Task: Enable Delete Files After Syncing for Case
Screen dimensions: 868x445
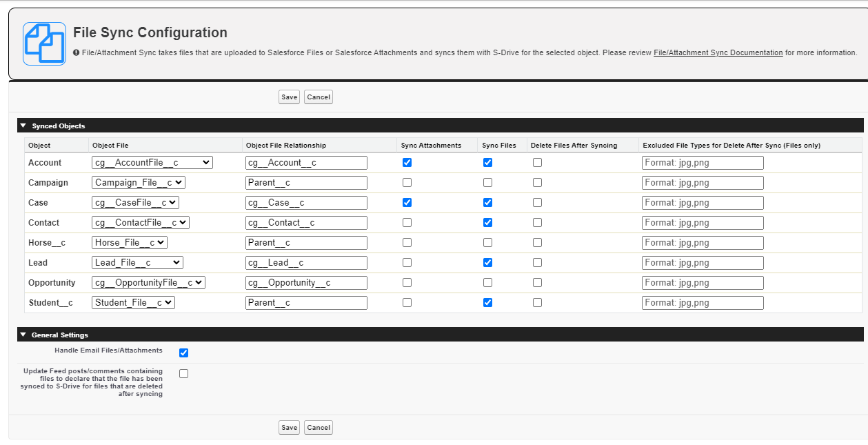Action: tap(537, 203)
